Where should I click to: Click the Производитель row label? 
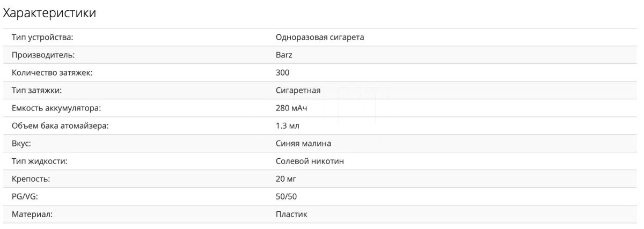coord(43,55)
